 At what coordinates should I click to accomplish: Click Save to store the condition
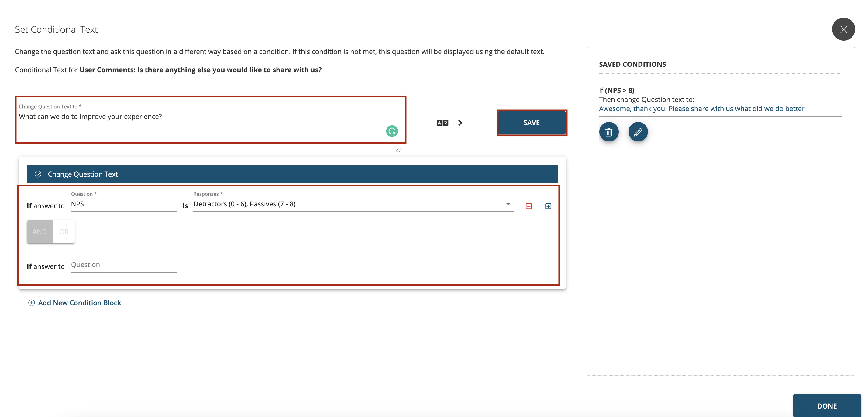coord(532,122)
